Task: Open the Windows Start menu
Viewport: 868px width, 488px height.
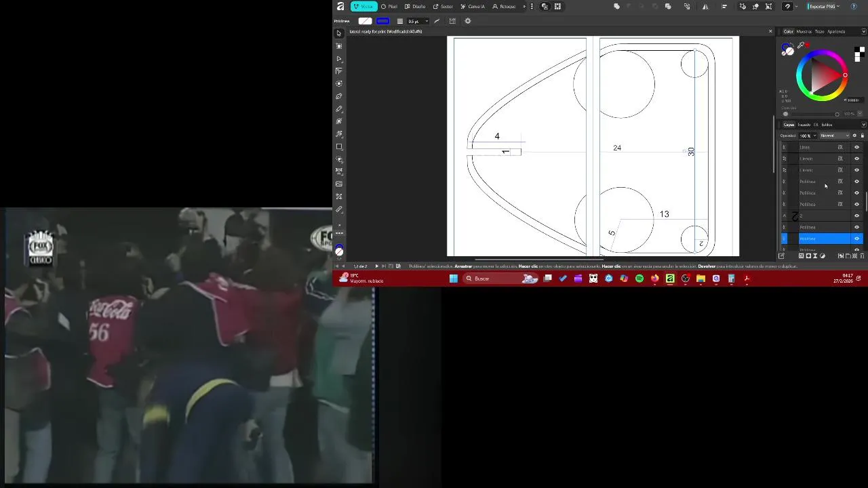Action: pyautogui.click(x=454, y=279)
